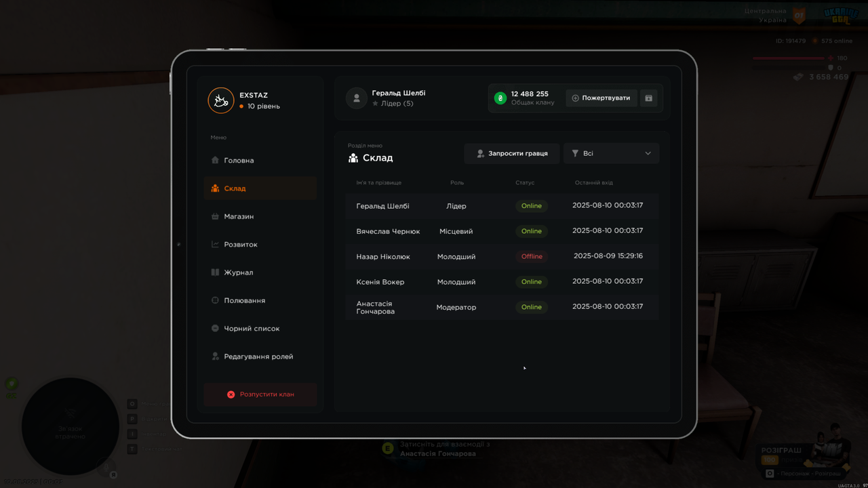Open the Магазин section
This screenshot has height=488, width=868.
point(260,216)
